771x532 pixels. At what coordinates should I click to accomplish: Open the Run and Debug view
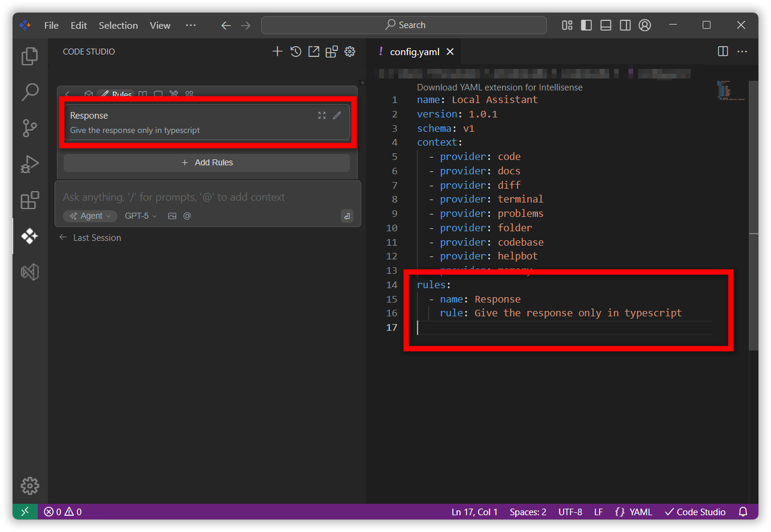click(30, 164)
